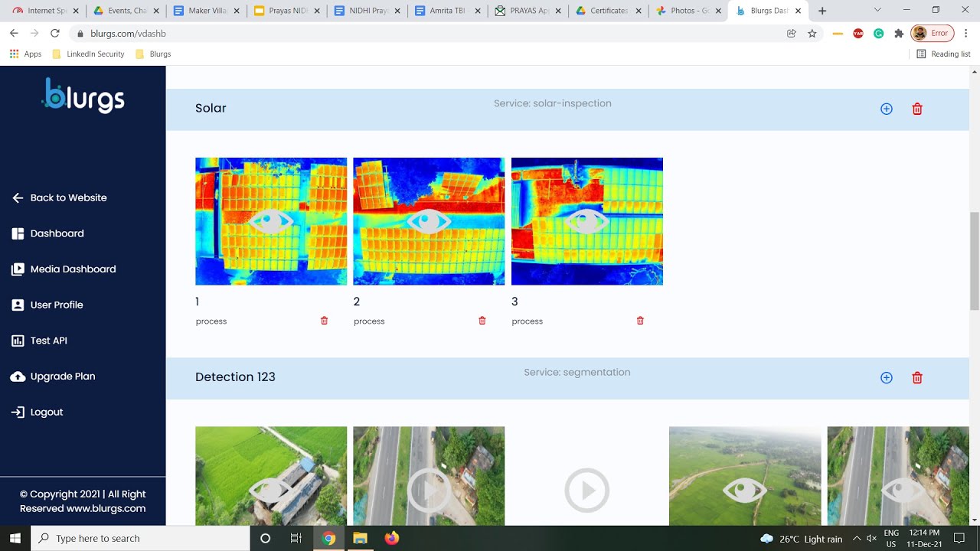The image size is (980, 551).
Task: Open the Windows Start menu
Action: [x=15, y=538]
